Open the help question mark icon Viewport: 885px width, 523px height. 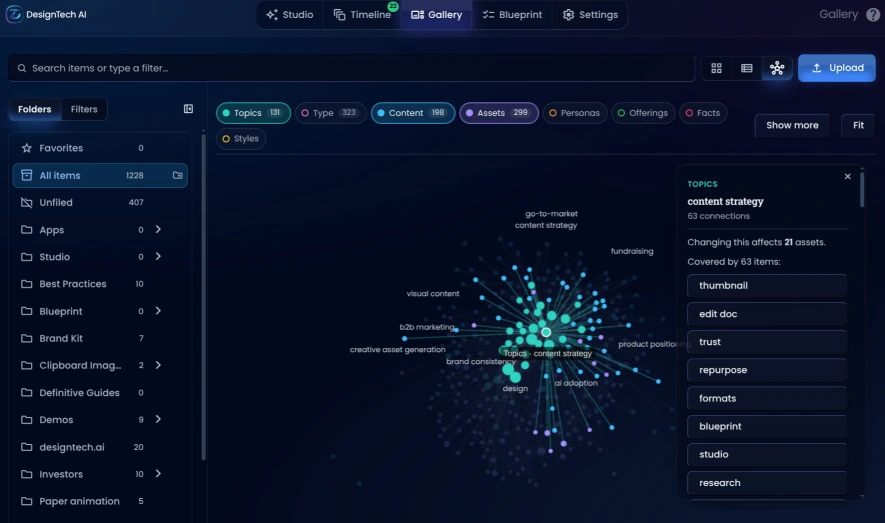click(873, 15)
